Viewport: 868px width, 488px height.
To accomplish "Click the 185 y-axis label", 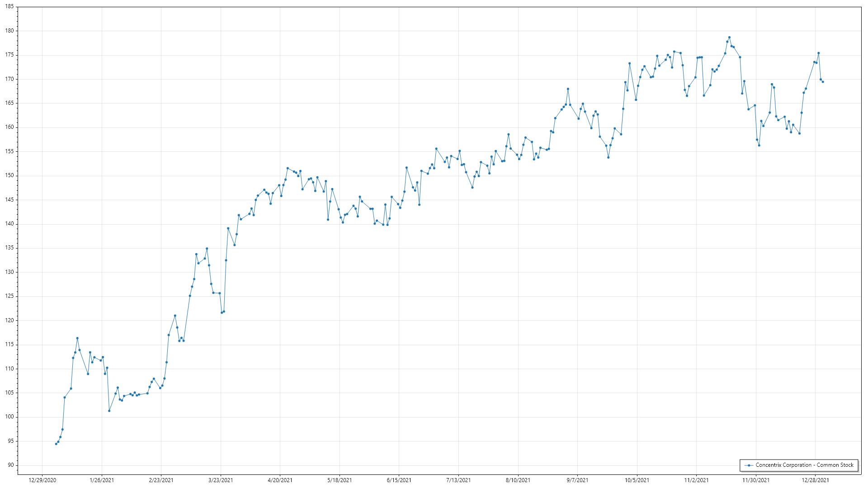I will 9,7.
